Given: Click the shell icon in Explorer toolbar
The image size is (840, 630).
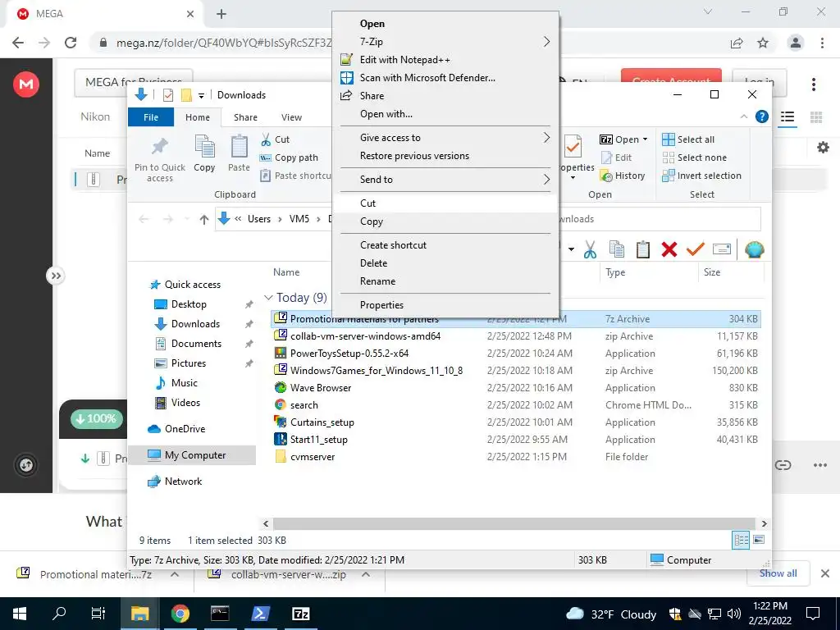Looking at the screenshot, I should click(755, 249).
